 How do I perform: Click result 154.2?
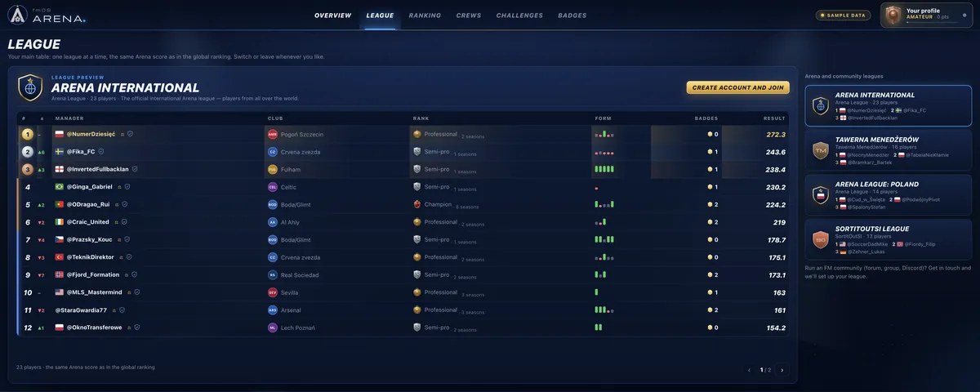[775, 327]
